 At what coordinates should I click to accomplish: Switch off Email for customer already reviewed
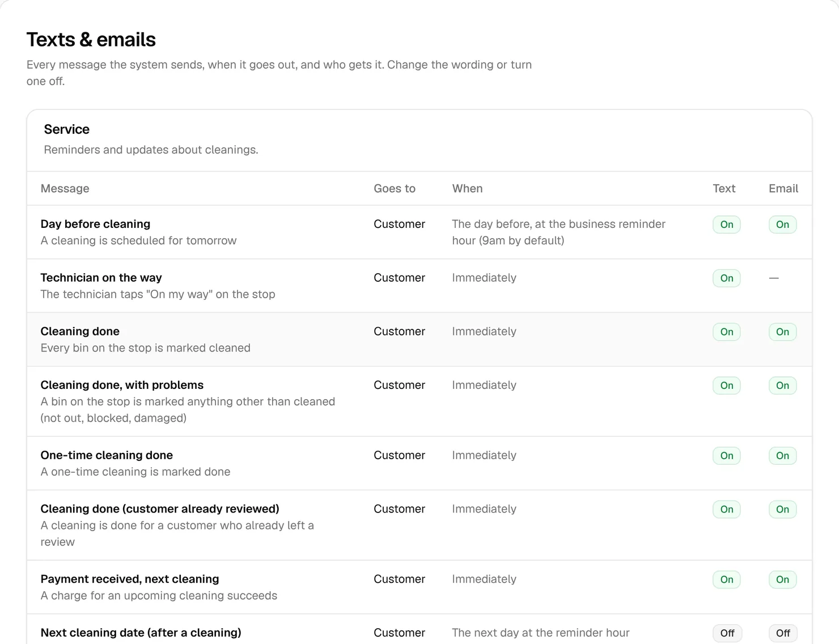coord(782,509)
